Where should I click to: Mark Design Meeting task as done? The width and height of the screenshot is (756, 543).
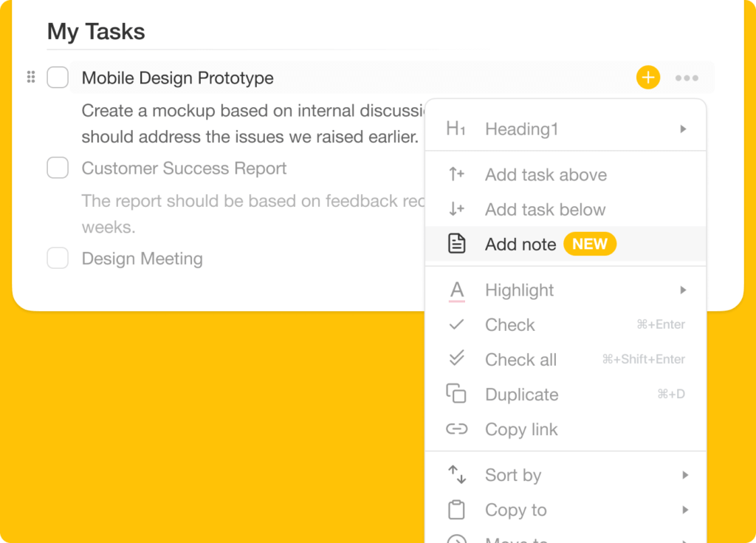pos(58,259)
